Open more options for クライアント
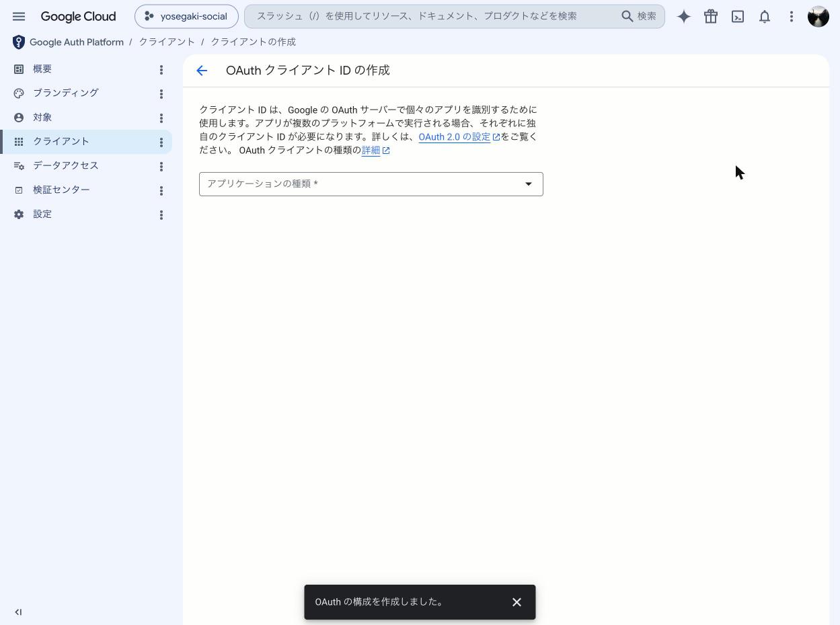This screenshot has height=625, width=840. coord(161,142)
